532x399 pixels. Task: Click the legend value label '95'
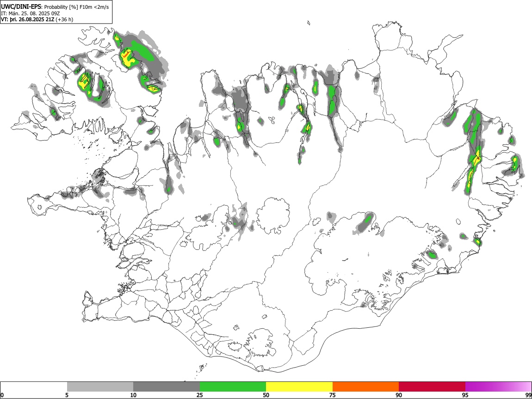click(465, 395)
